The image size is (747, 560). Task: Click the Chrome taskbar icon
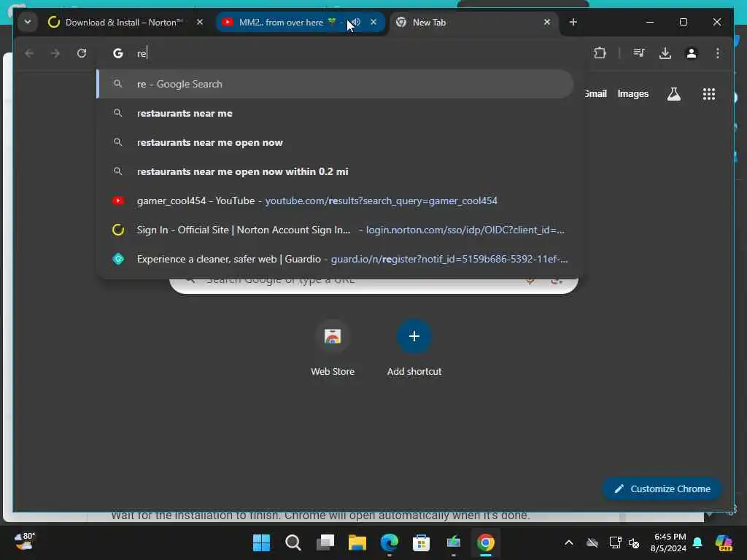pyautogui.click(x=485, y=542)
